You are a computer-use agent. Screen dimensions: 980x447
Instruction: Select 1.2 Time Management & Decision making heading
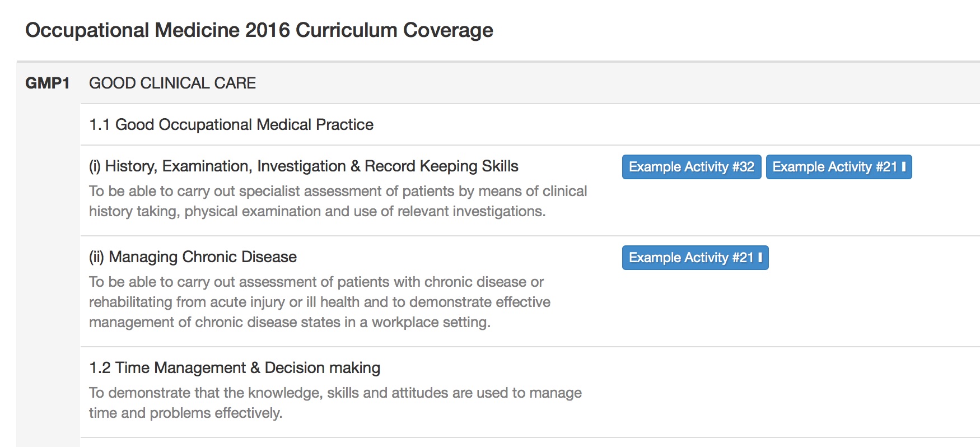[235, 368]
